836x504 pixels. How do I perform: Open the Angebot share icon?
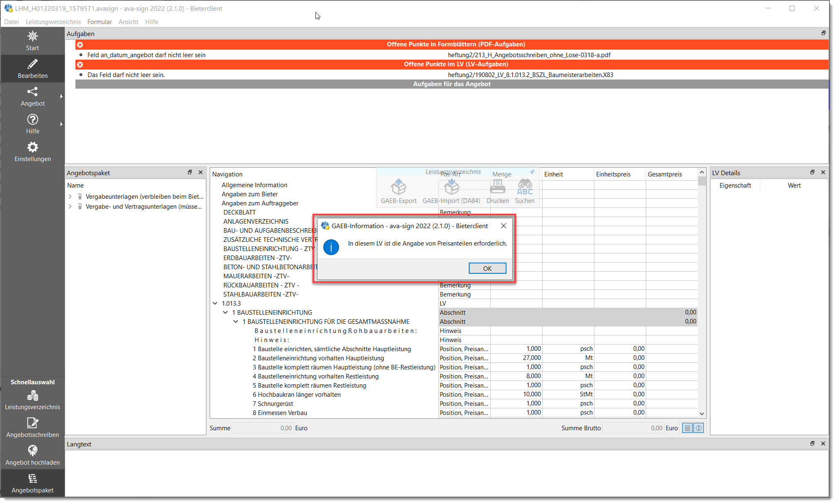click(32, 92)
